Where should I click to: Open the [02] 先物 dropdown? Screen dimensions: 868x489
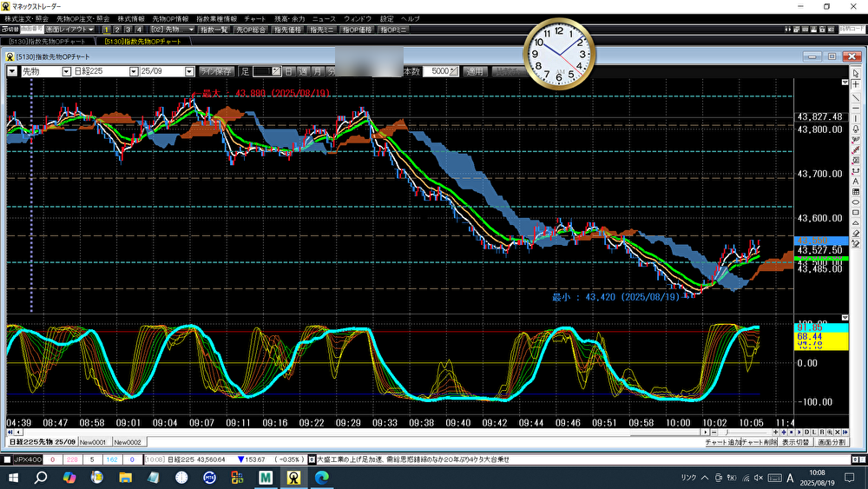[172, 30]
